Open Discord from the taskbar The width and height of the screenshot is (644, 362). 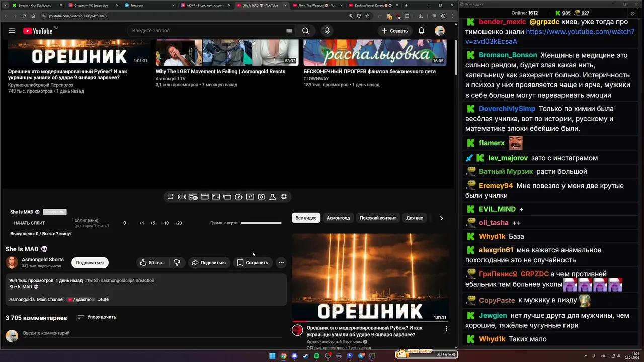(x=294, y=356)
